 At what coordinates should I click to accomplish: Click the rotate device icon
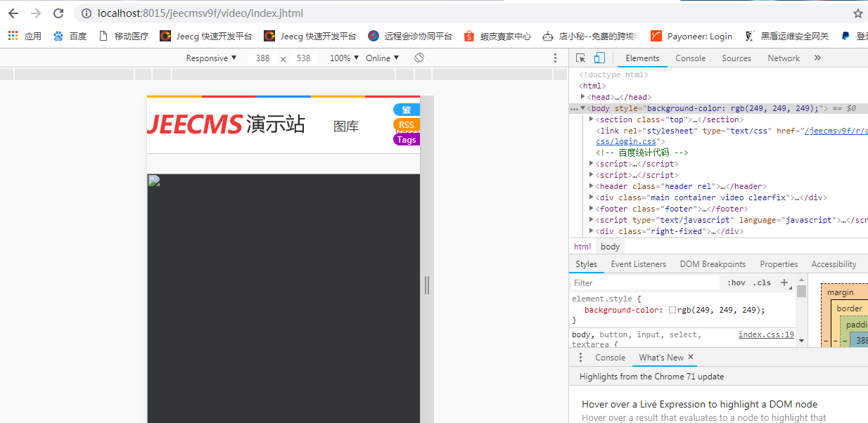coord(419,58)
